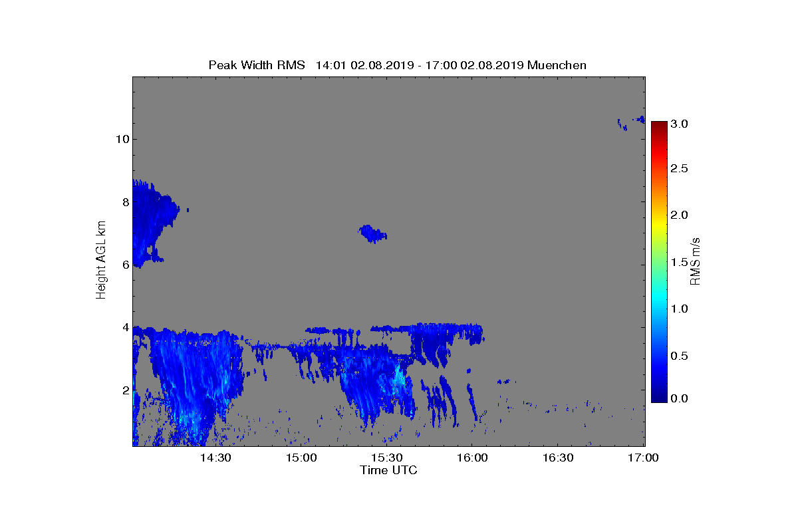Click the '16:30' time axis label
Image resolution: width=798 pixels, height=532 pixels.
(558, 458)
